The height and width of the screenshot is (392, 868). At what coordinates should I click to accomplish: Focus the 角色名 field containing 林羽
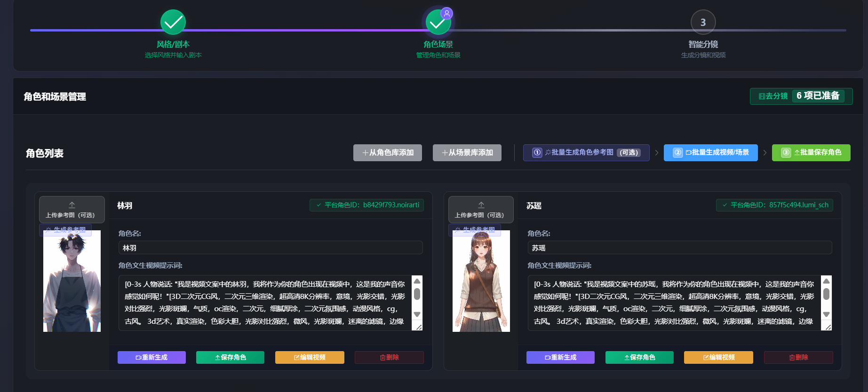pos(271,248)
